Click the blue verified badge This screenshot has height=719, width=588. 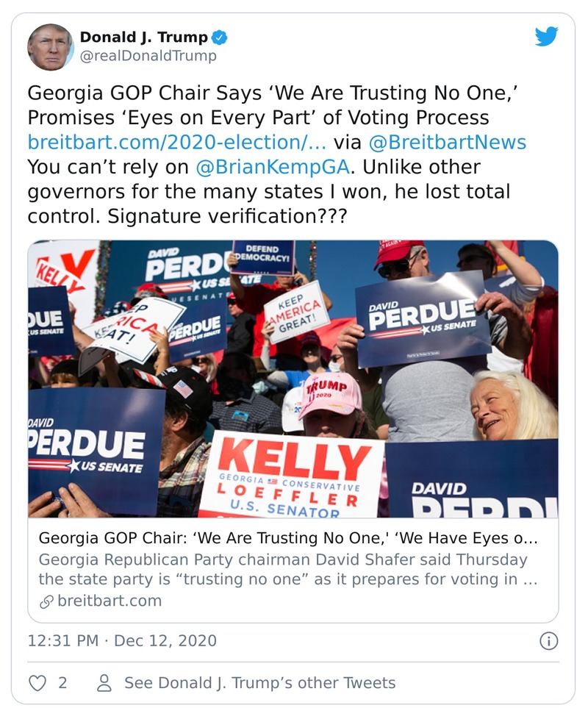(x=219, y=37)
